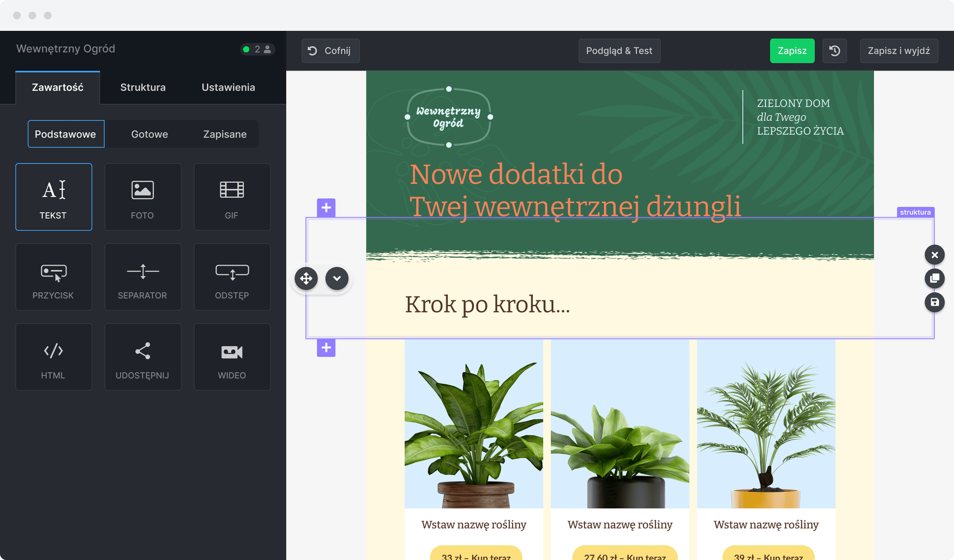Click the Podgląd & Test button
The width and height of the screenshot is (954, 560).
coord(619,50)
